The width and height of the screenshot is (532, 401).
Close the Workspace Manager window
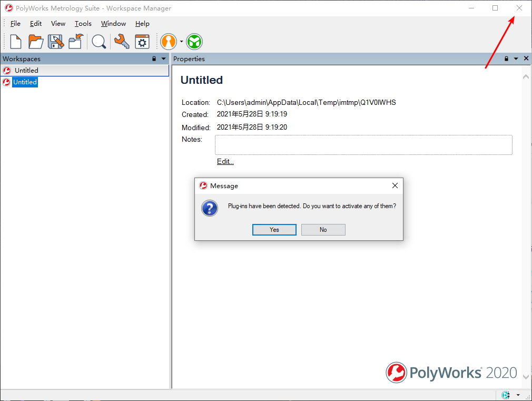tap(519, 8)
